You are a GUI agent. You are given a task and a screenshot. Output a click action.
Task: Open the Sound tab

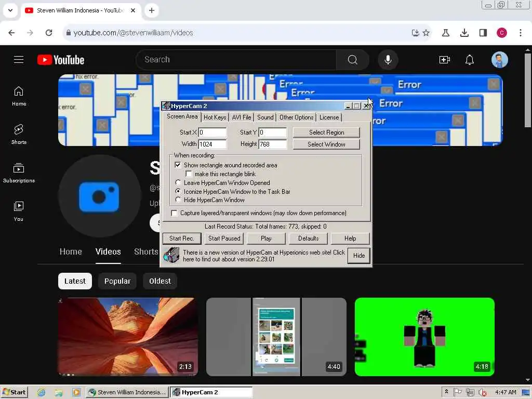pos(265,117)
